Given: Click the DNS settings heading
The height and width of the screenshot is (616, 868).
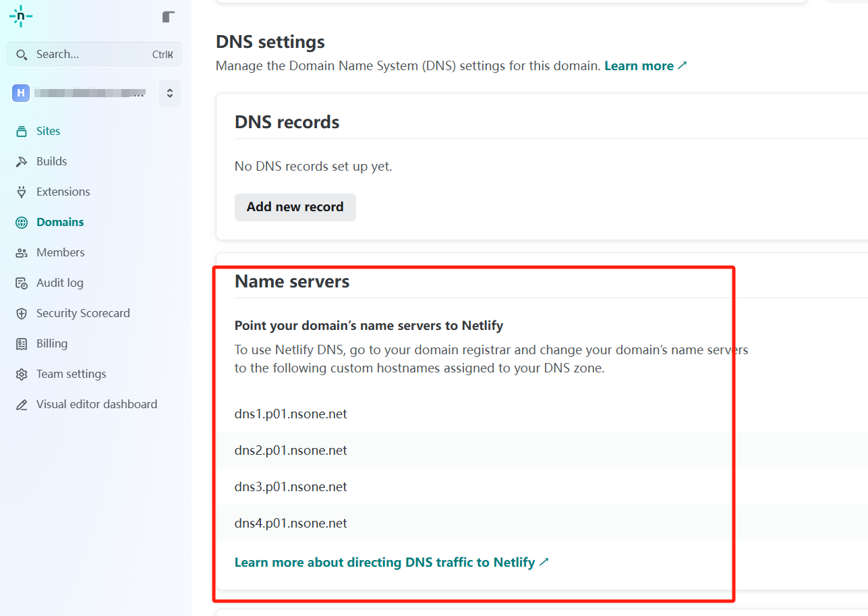Looking at the screenshot, I should click(x=270, y=42).
